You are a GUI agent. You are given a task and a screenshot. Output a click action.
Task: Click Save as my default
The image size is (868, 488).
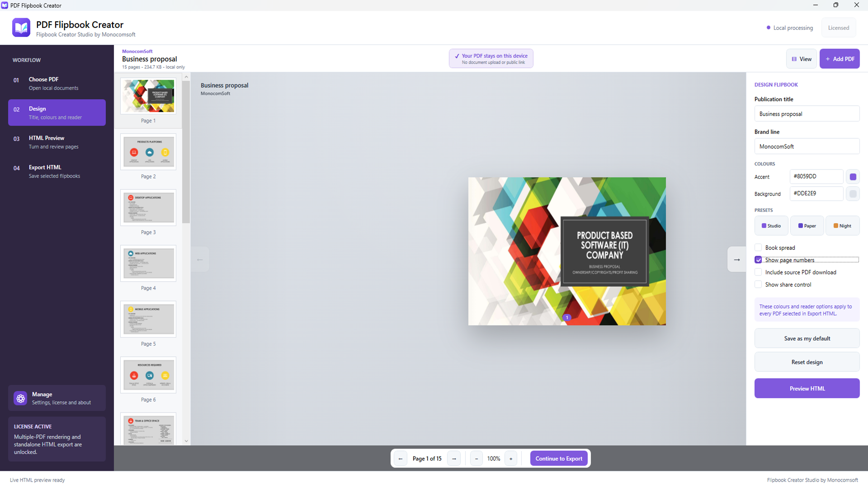click(807, 338)
